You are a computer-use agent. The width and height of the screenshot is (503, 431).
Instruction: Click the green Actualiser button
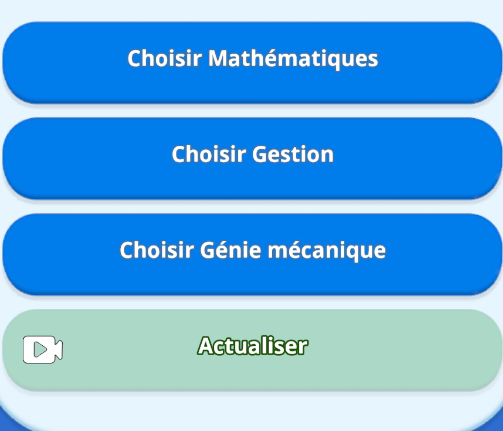pos(252,350)
